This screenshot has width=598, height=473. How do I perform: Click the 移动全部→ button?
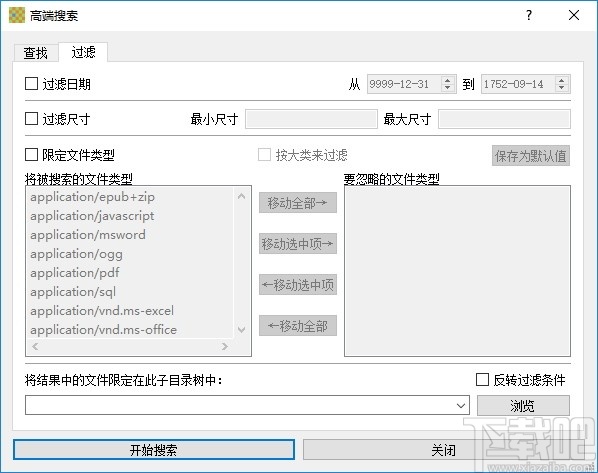tap(298, 203)
